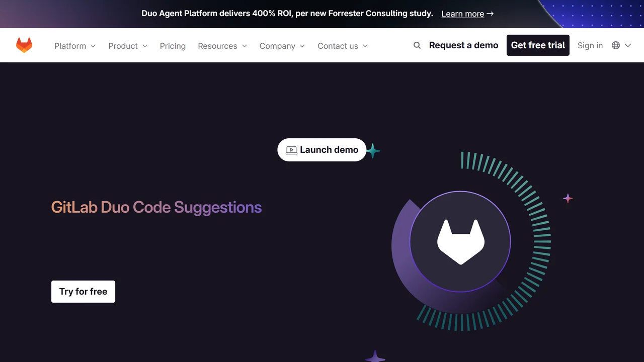Click the Forrester ROI banner text

point(287,14)
